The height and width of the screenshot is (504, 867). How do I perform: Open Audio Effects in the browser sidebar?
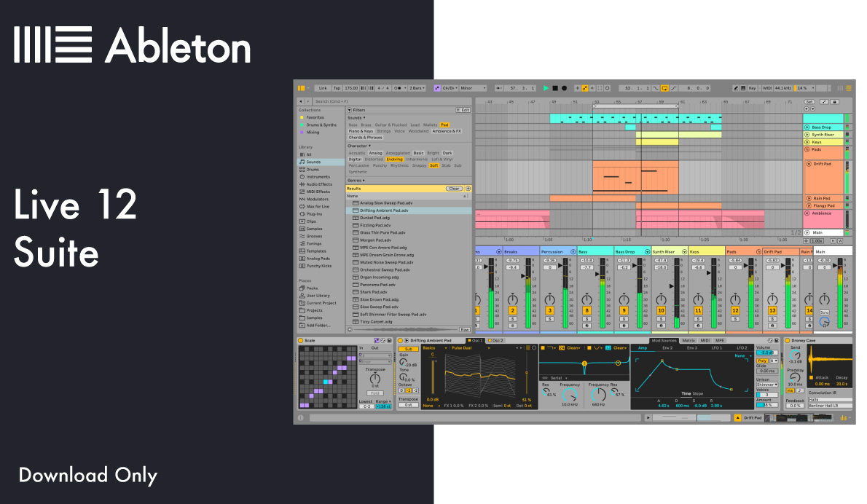pos(318,184)
